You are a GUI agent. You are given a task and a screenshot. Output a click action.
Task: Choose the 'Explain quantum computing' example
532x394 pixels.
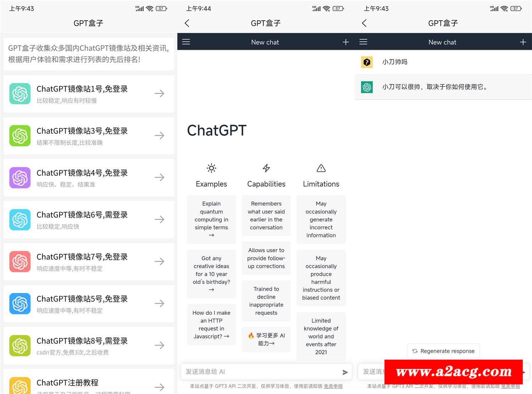[x=211, y=219]
